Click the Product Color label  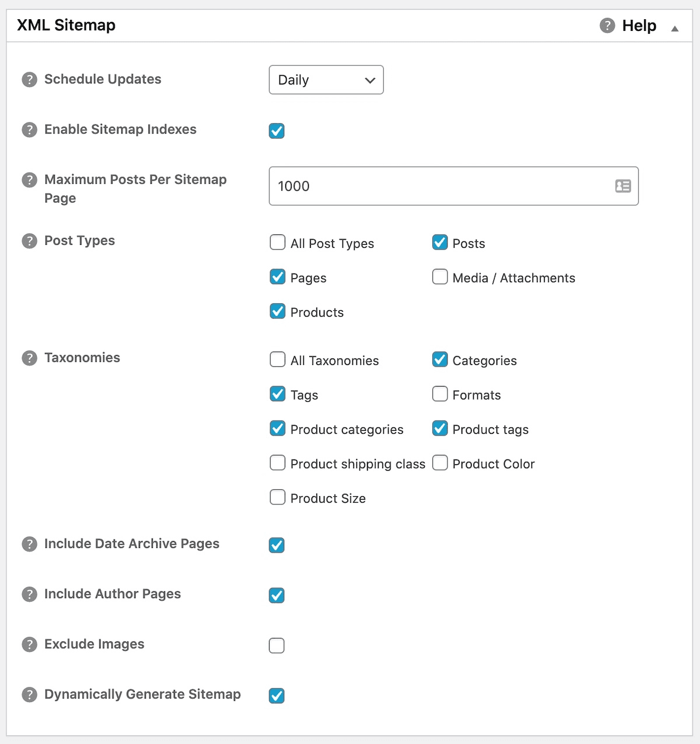pos(493,464)
